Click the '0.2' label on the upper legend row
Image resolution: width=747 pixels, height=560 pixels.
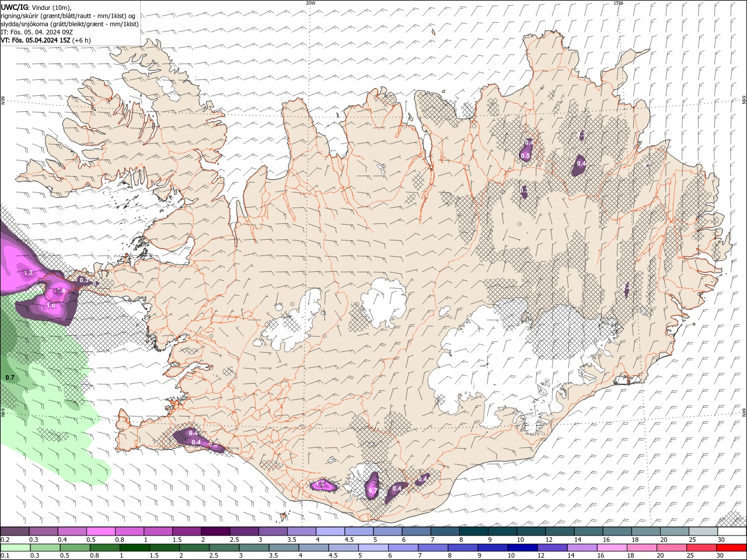click(x=5, y=540)
